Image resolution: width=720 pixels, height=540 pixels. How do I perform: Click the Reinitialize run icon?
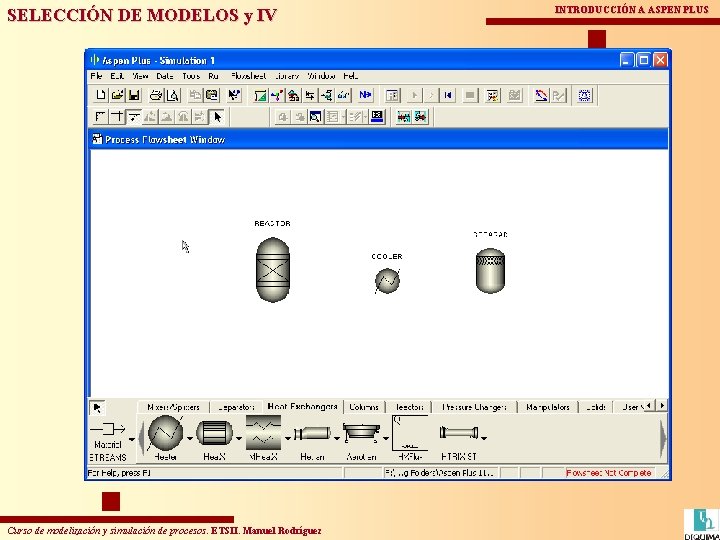click(x=448, y=95)
